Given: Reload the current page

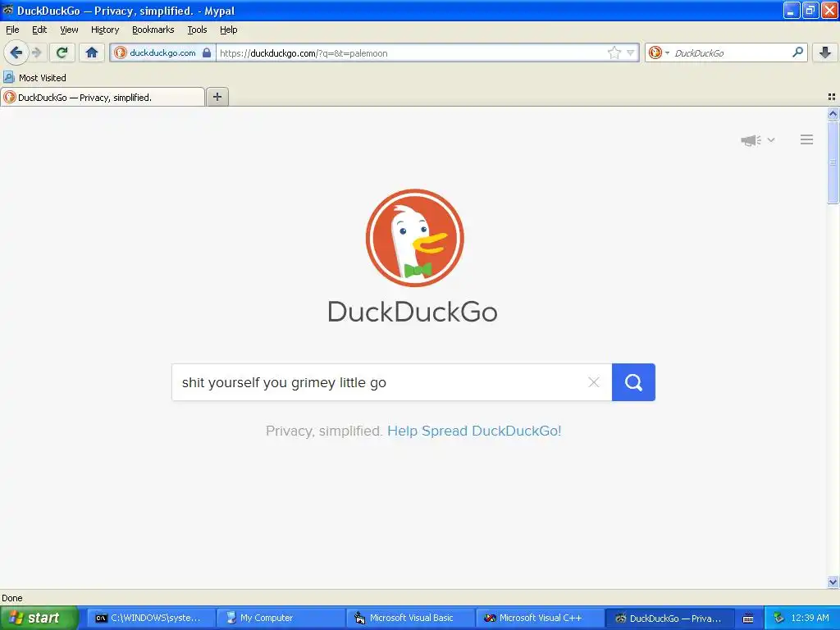Looking at the screenshot, I should (62, 52).
